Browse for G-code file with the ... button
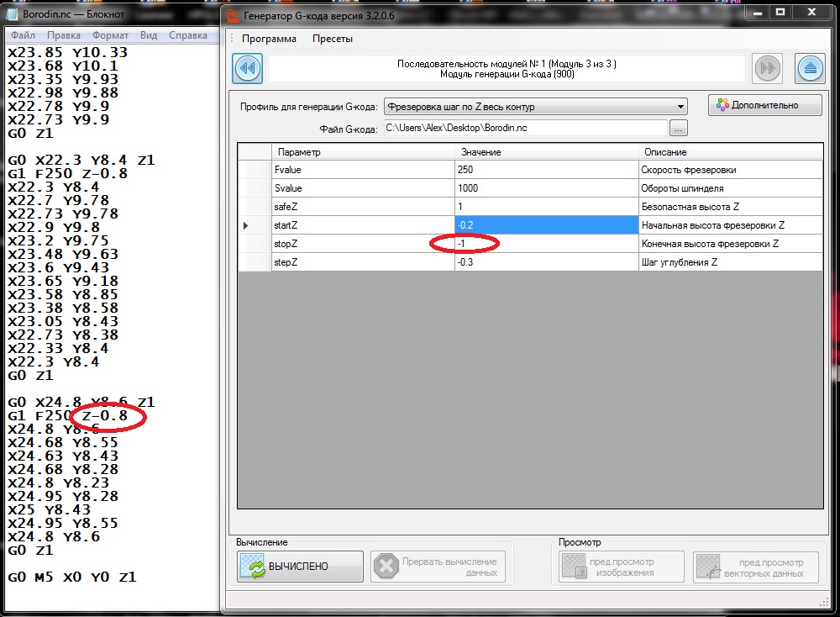The width and height of the screenshot is (840, 617). [x=678, y=128]
